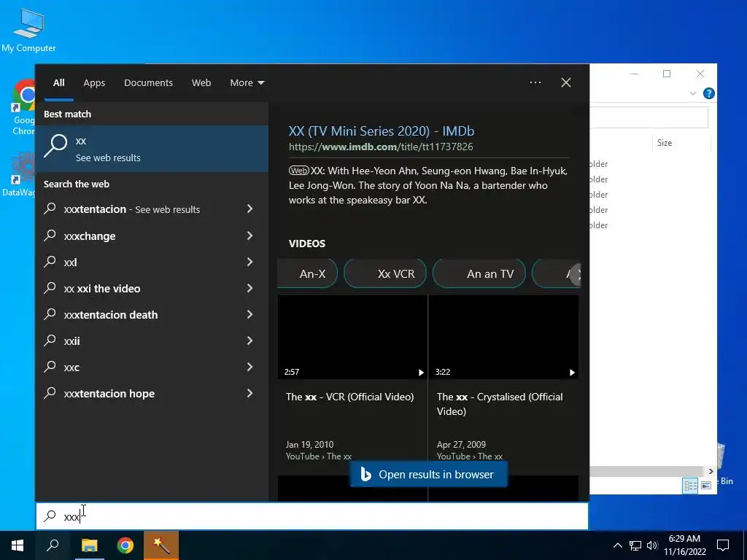The image size is (747, 560).
Task: Click the Windows Start button
Action: click(18, 545)
